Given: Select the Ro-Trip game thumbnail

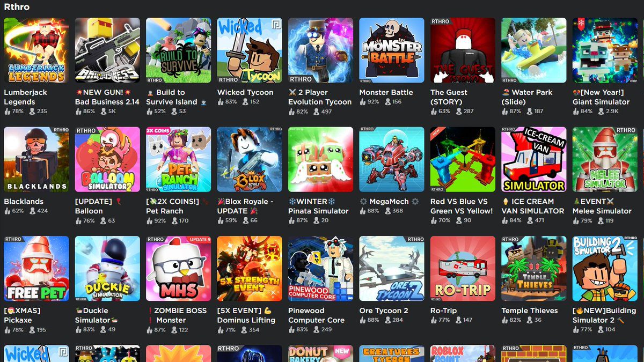Looking at the screenshot, I should (463, 269).
